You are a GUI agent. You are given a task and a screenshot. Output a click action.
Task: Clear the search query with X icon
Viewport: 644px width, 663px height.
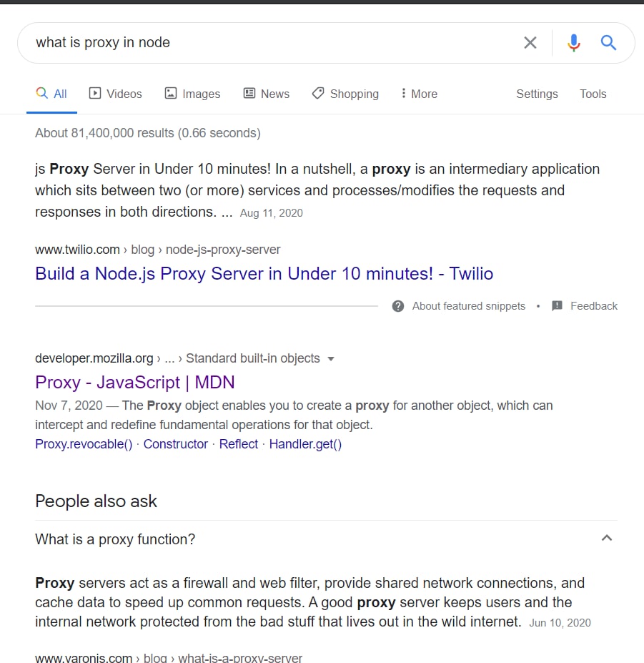530,43
